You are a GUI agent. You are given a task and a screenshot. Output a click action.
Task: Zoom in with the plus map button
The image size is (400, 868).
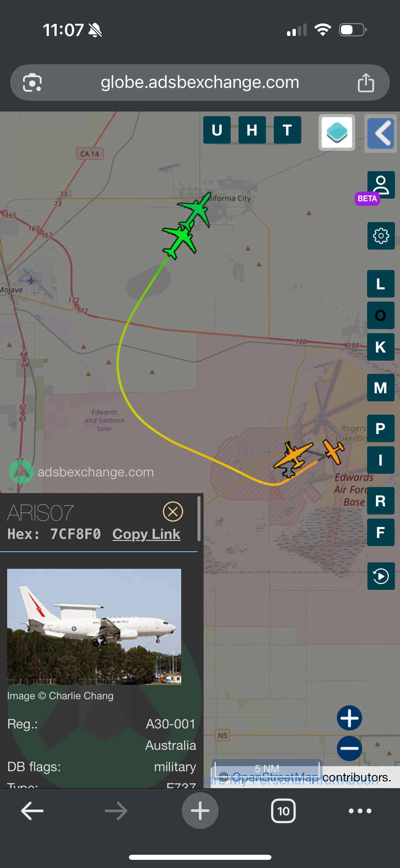point(349,718)
